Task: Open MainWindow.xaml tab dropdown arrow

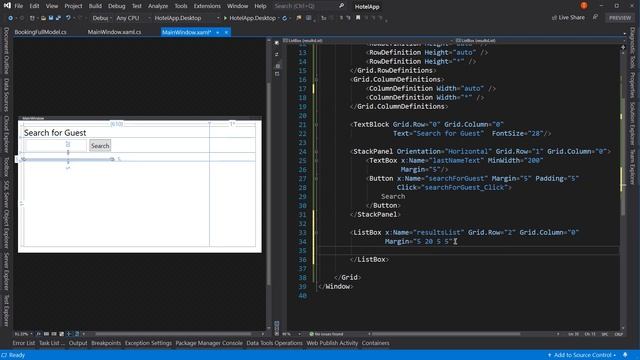Action: [x=218, y=32]
